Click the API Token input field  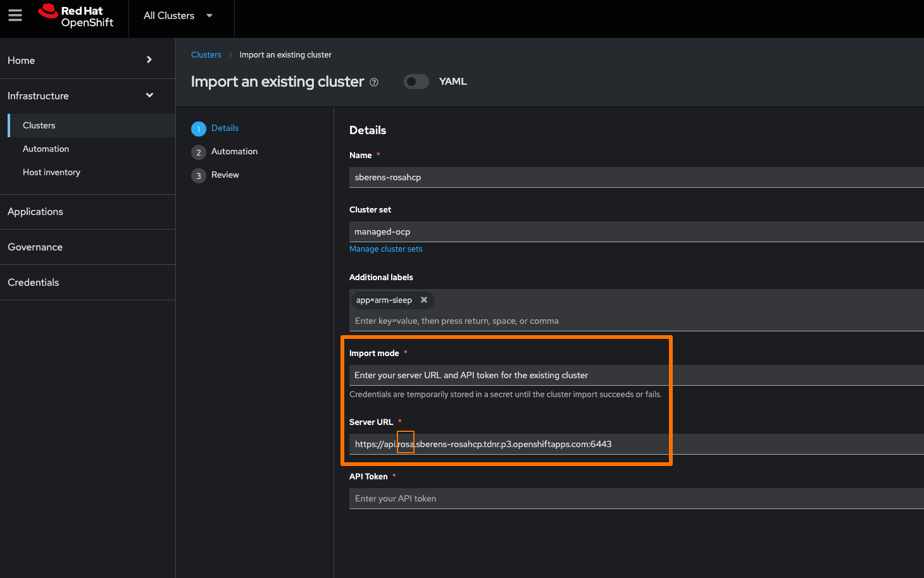coord(633,498)
